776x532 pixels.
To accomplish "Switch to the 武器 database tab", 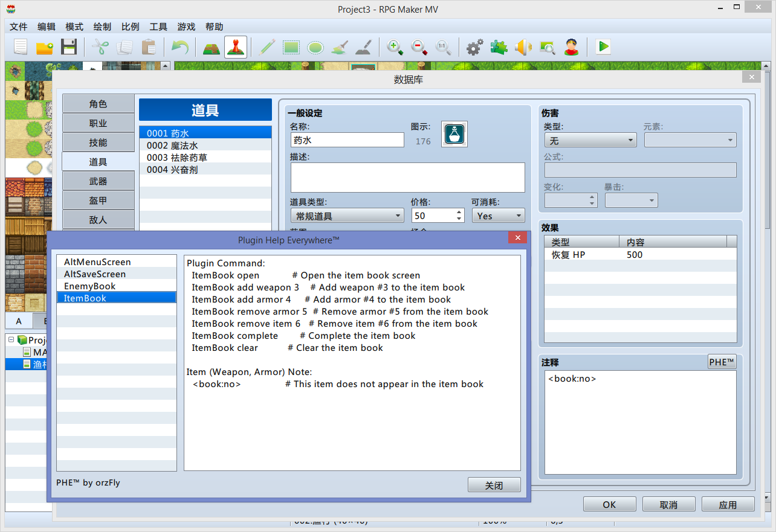I will 98,181.
